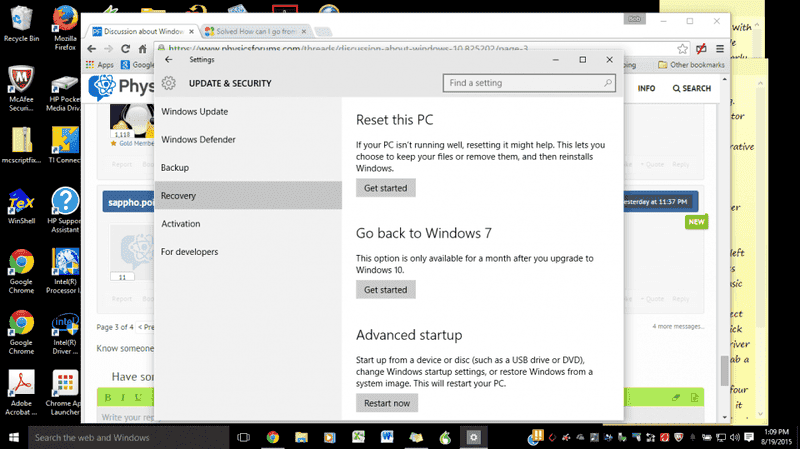800x449 pixels.
Task: Click the Search the web and Windows box
Action: pos(129,437)
